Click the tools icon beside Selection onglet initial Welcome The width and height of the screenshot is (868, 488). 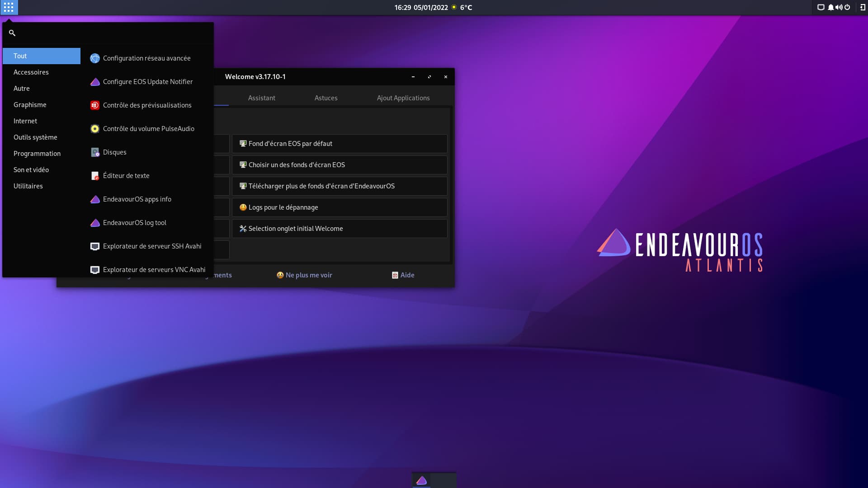(243, 229)
